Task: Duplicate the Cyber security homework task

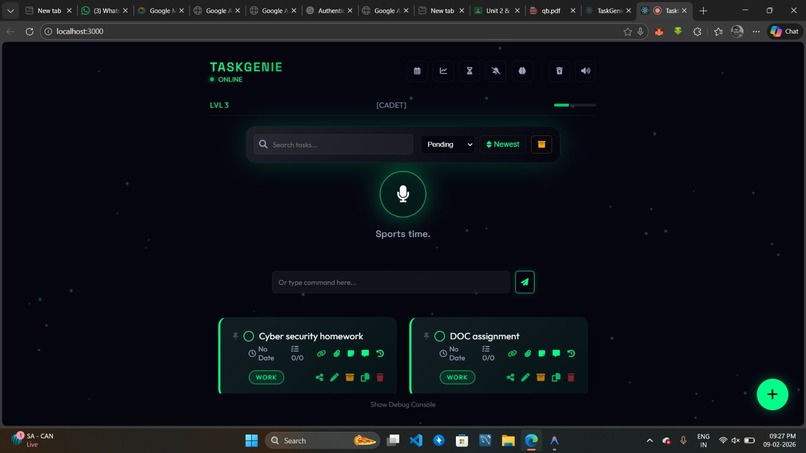Action: click(365, 377)
